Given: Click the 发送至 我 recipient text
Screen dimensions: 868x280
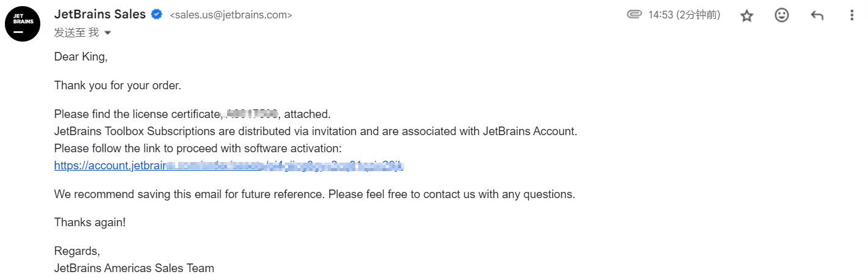Looking at the screenshot, I should click(76, 32).
